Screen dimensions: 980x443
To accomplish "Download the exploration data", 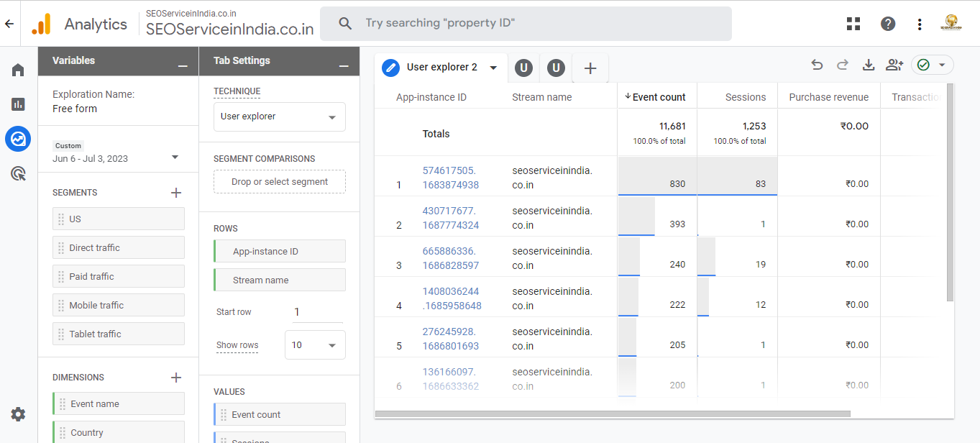I will point(869,65).
